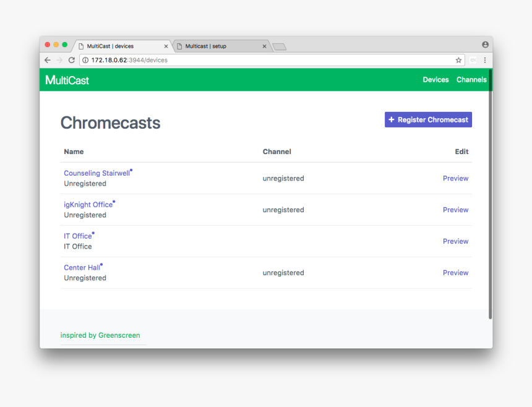Screen dimensions: 532x407
Task: Open the Counseling Stairwell device link
Action: pos(97,173)
